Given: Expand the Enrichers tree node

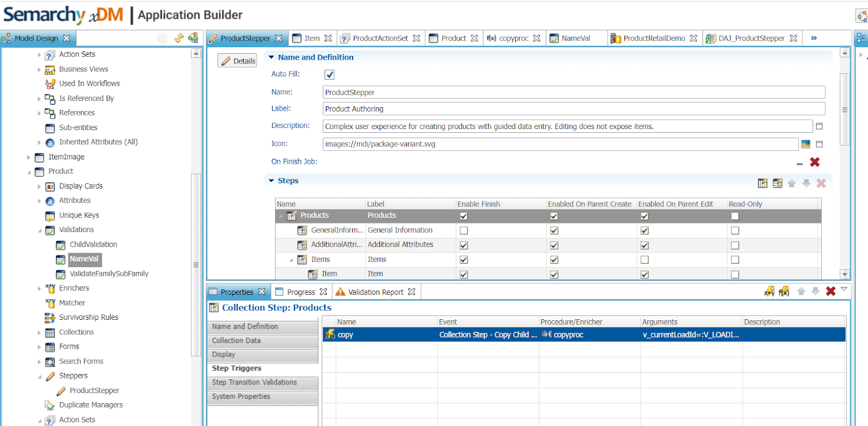Looking at the screenshot, I should tap(40, 288).
